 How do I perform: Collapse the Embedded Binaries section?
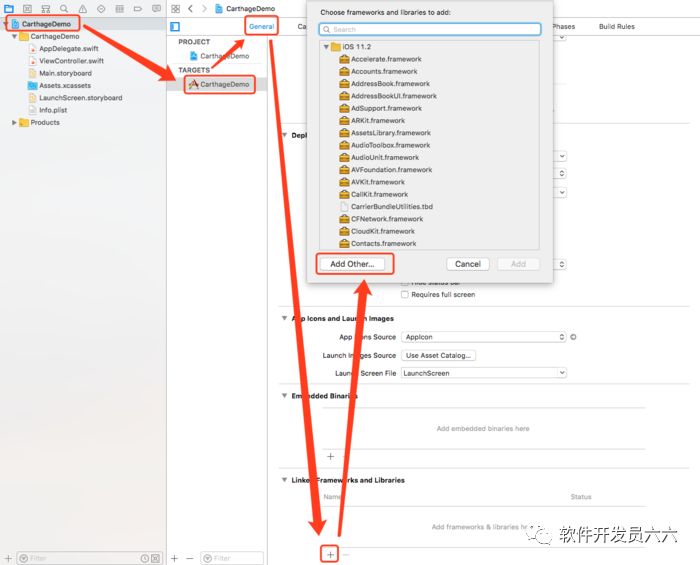coord(284,395)
